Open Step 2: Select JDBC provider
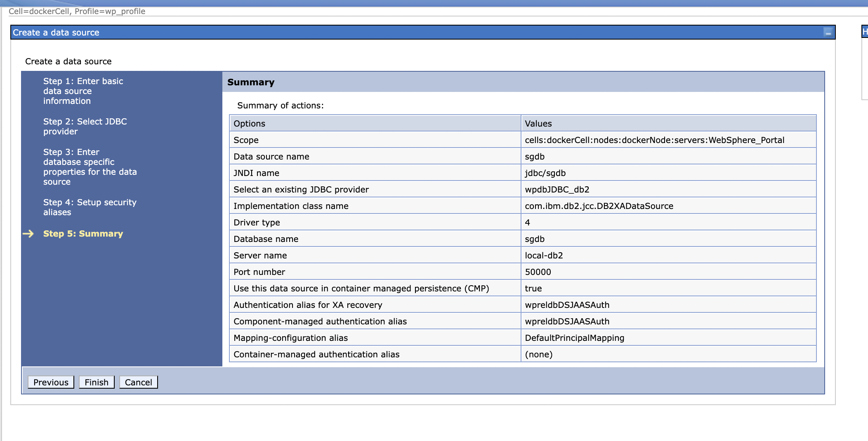 click(x=85, y=126)
